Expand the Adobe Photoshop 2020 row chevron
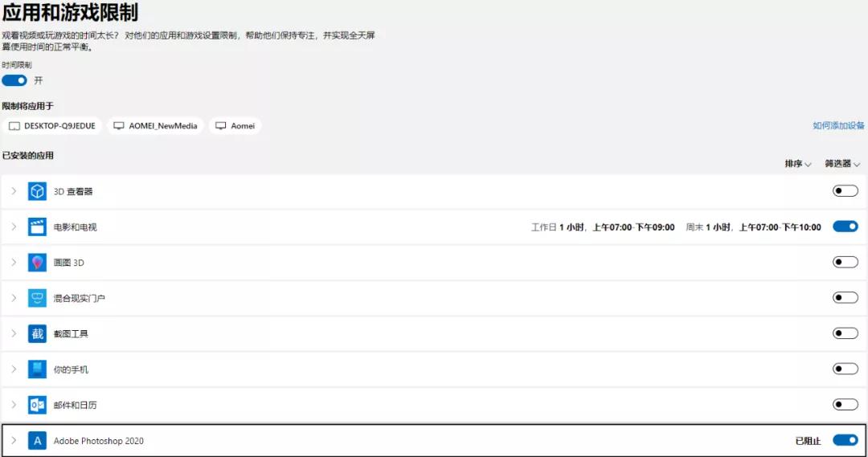Viewport: 868px width, 457px height. (x=14, y=440)
